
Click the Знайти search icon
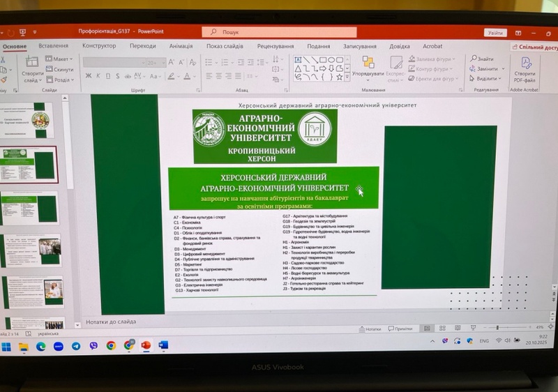(482, 59)
